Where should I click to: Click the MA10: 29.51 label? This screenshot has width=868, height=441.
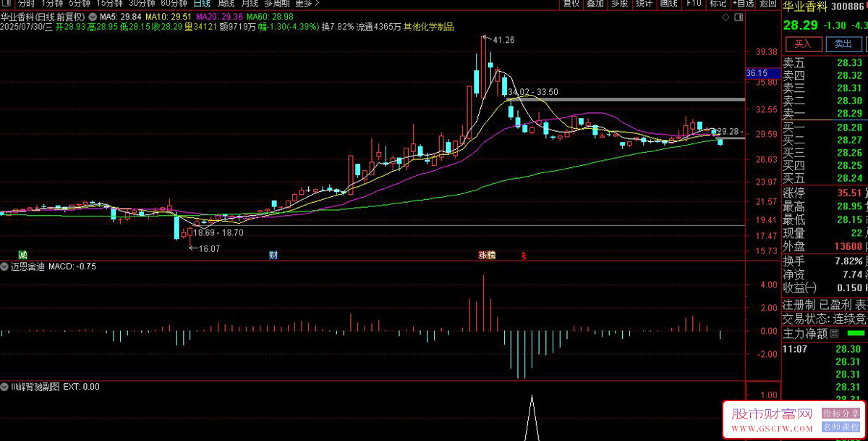[x=169, y=17]
